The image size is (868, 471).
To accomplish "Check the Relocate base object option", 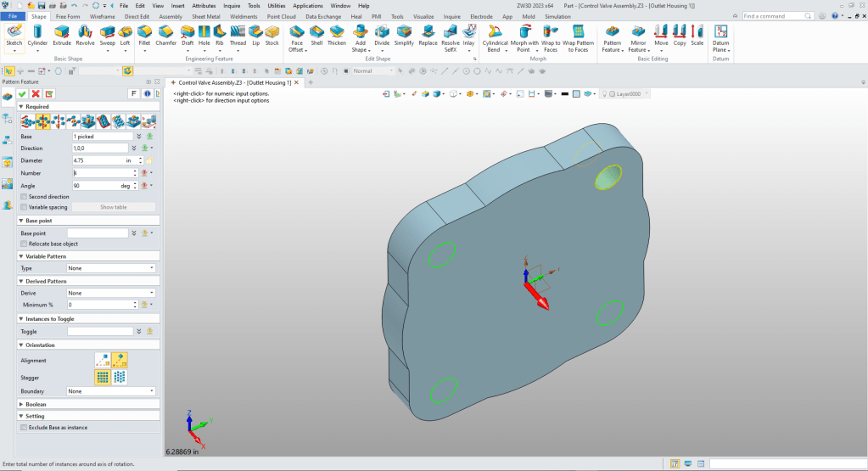I will click(23, 244).
